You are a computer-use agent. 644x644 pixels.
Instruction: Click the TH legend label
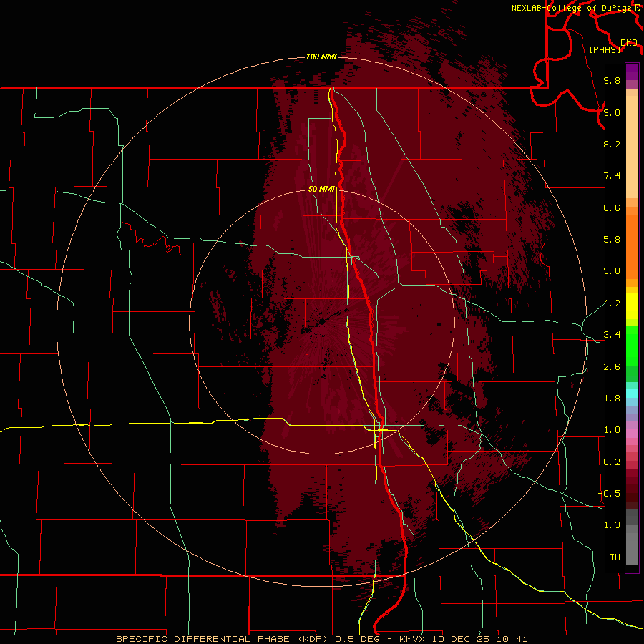(x=615, y=557)
